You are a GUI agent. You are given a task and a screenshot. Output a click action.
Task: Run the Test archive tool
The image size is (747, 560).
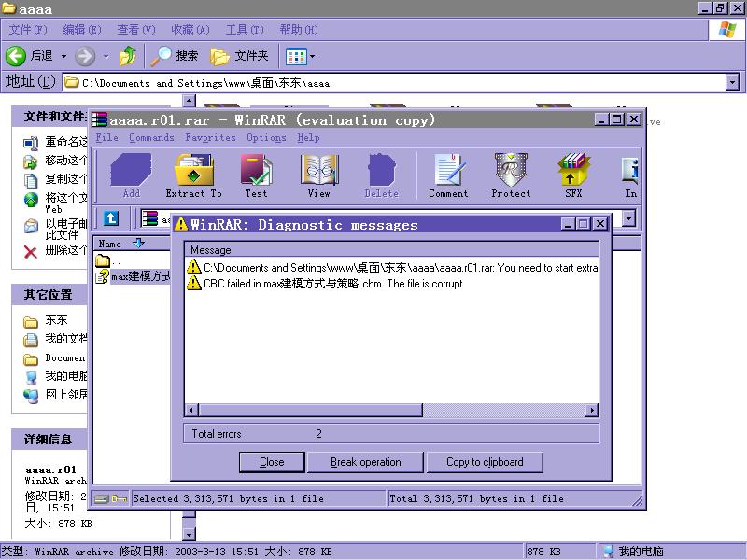click(x=256, y=175)
